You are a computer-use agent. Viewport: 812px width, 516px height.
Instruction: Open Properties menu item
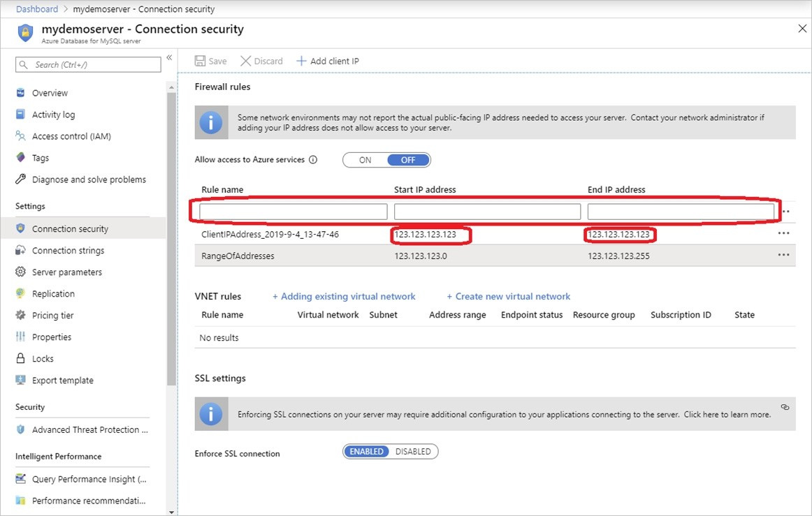52,337
